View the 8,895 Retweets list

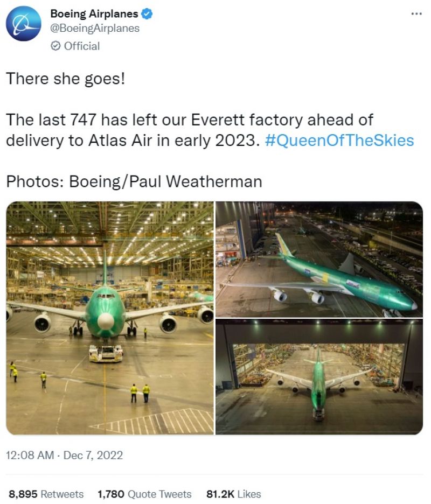pyautogui.click(x=46, y=494)
